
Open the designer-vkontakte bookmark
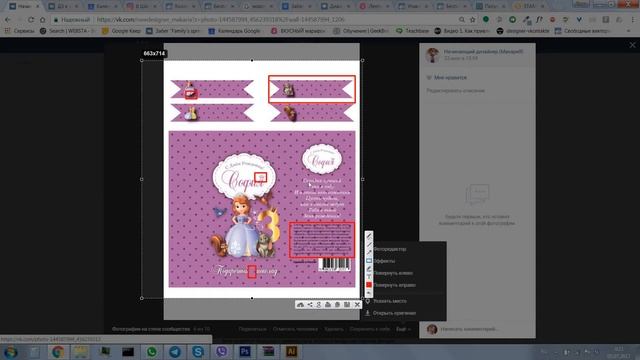pos(522,31)
